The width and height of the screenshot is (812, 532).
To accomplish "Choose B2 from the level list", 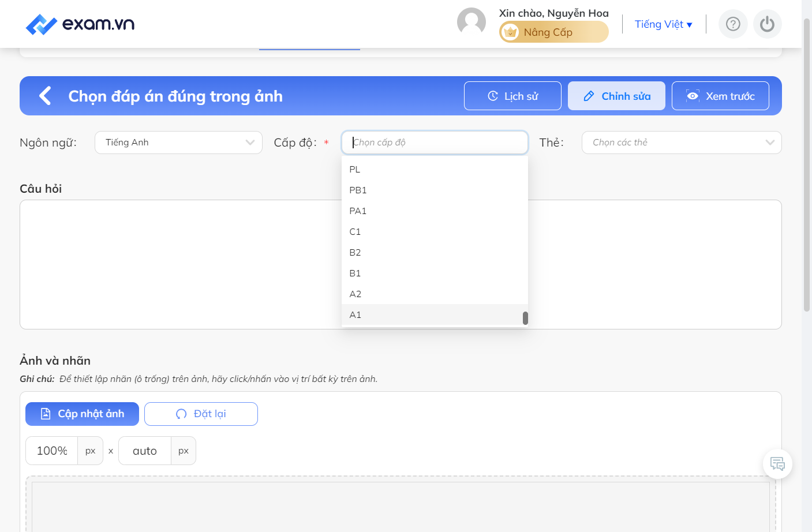I will point(435,252).
